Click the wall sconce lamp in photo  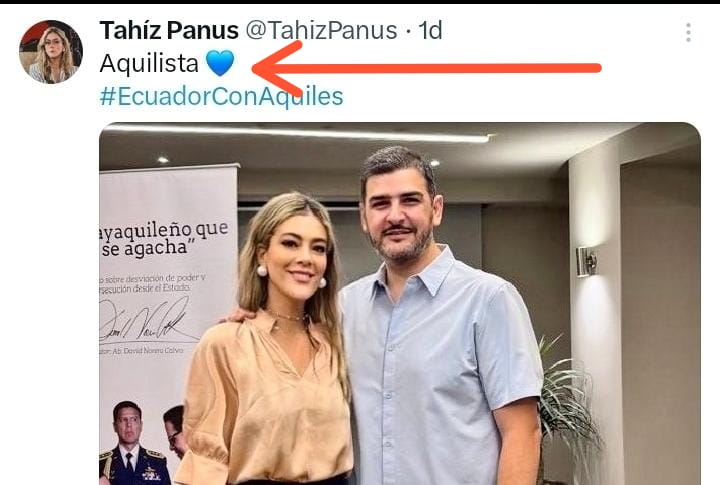pos(587,261)
